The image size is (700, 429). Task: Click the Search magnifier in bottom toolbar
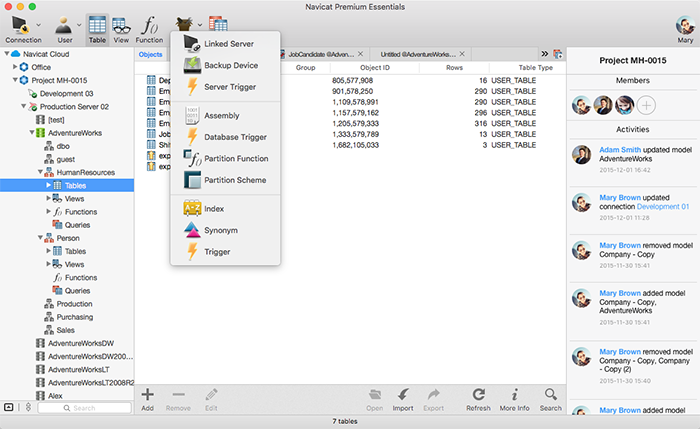pyautogui.click(x=550, y=400)
